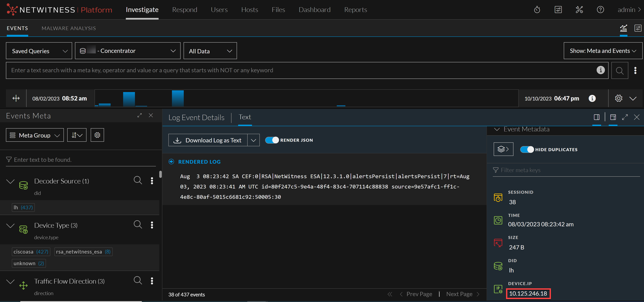The width and height of the screenshot is (644, 302).
Task: Collapse the Event Metadata section
Action: (x=497, y=129)
